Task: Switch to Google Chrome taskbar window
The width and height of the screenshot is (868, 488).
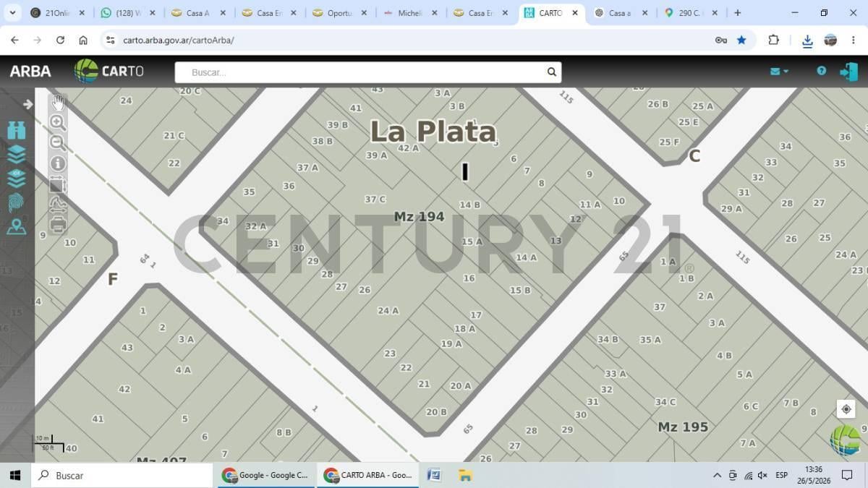Action: [265, 475]
